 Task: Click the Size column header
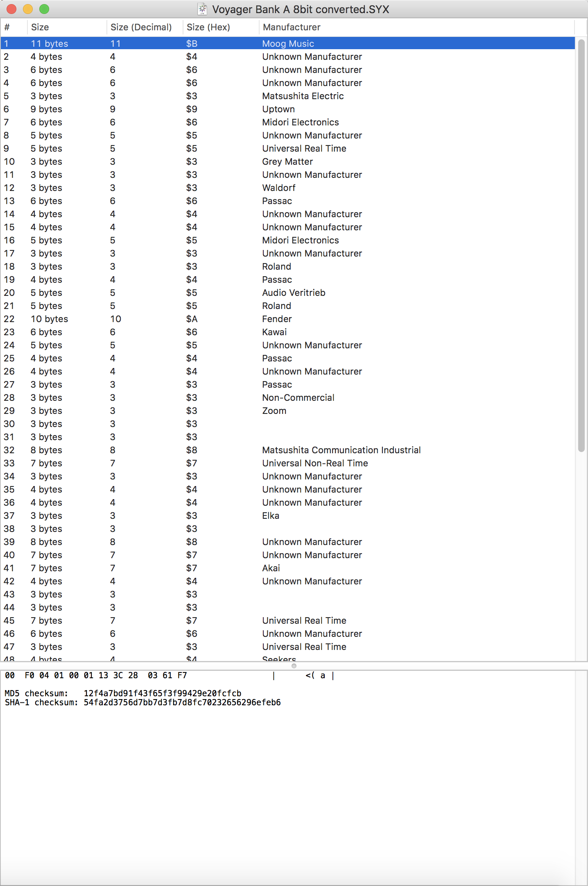(40, 27)
